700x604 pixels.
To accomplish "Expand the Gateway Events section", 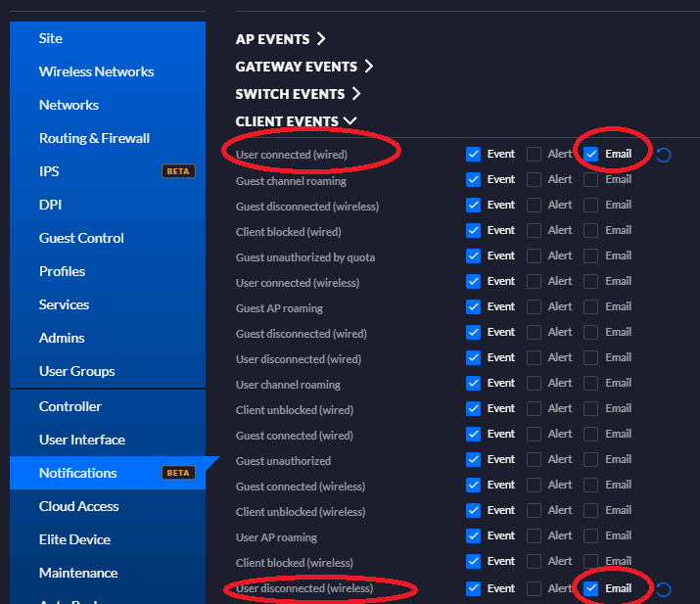I will pyautogui.click(x=304, y=67).
